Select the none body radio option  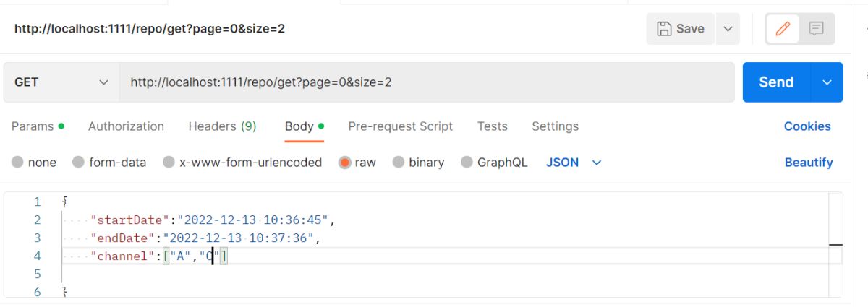point(17,163)
